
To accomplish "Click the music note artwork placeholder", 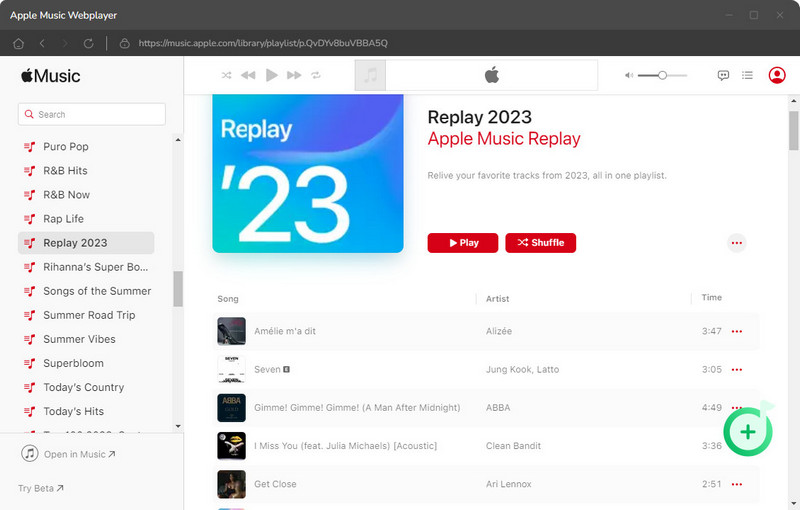I will click(x=370, y=75).
